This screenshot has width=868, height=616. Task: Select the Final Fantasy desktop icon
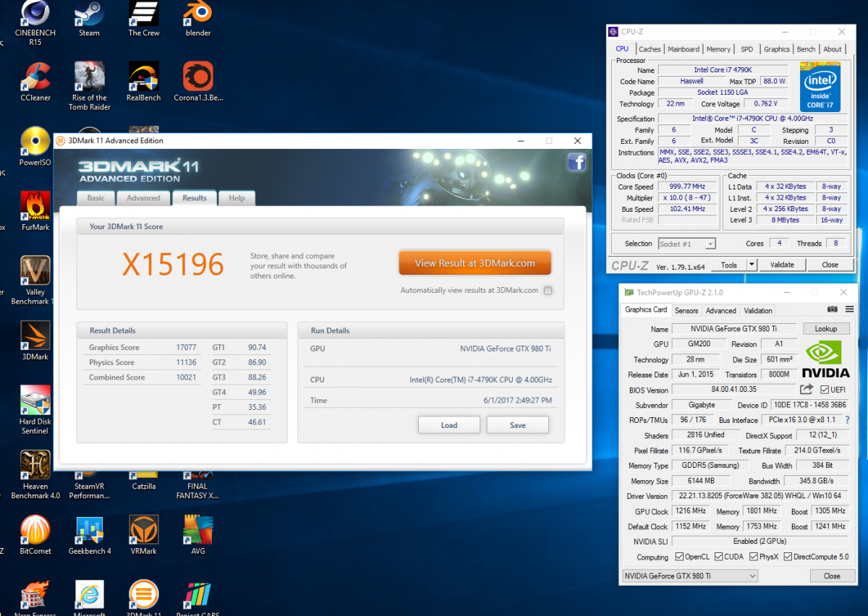click(x=198, y=484)
